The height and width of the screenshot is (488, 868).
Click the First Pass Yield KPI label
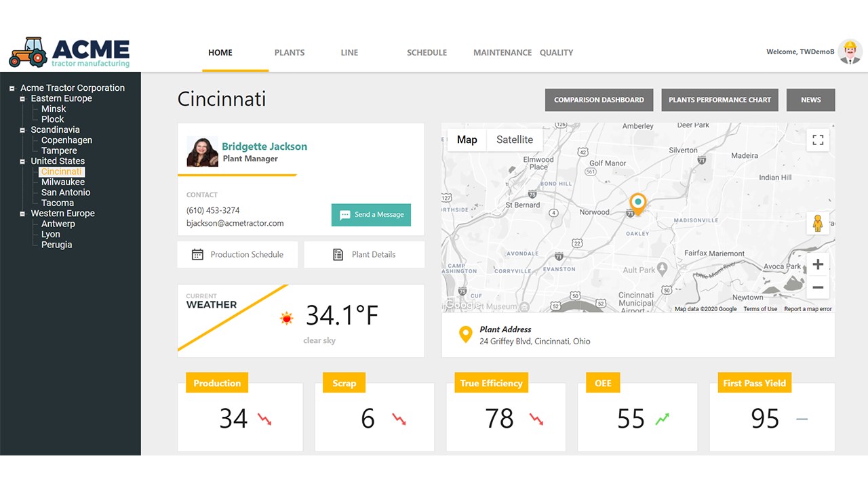pos(754,383)
